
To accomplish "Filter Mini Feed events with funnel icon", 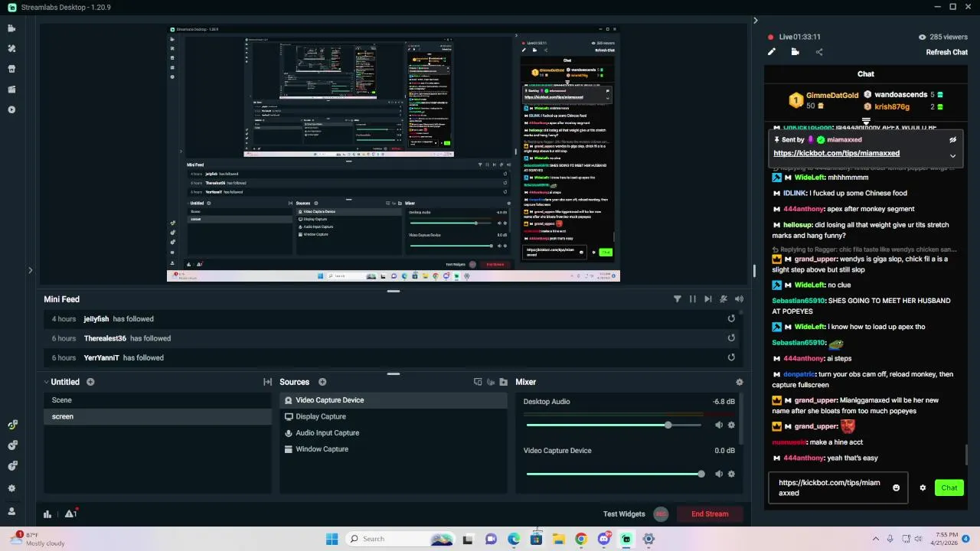I will click(677, 299).
